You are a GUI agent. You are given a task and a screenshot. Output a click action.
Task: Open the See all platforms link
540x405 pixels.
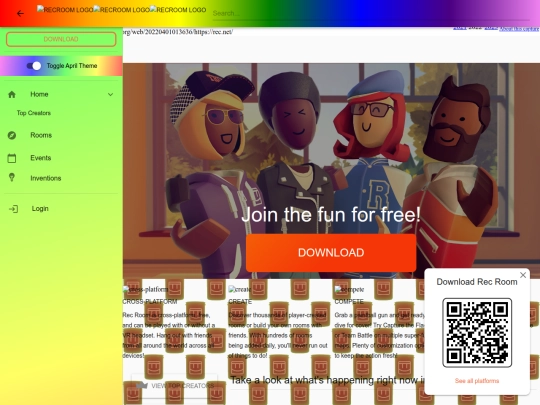tap(477, 381)
